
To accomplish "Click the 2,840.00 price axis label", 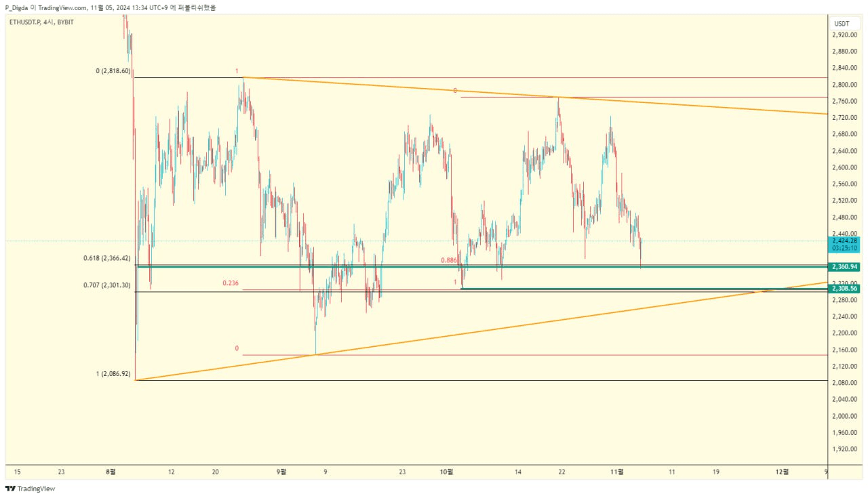I will click(846, 68).
